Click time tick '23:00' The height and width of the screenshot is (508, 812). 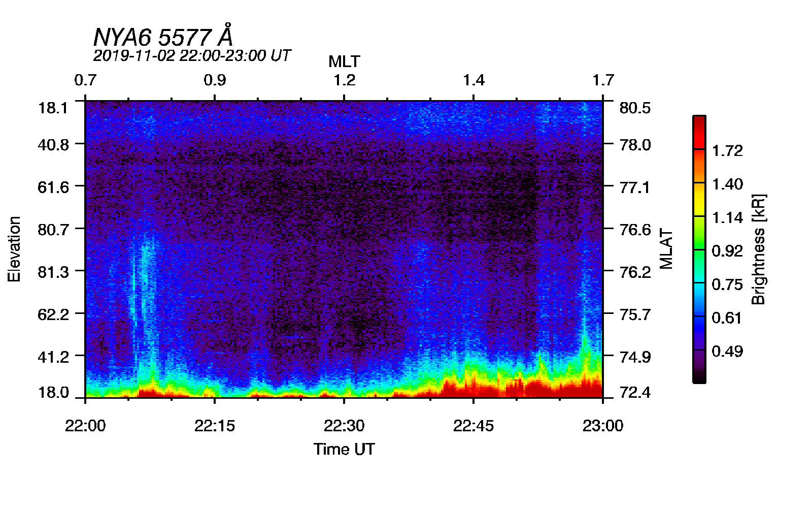tap(603, 426)
